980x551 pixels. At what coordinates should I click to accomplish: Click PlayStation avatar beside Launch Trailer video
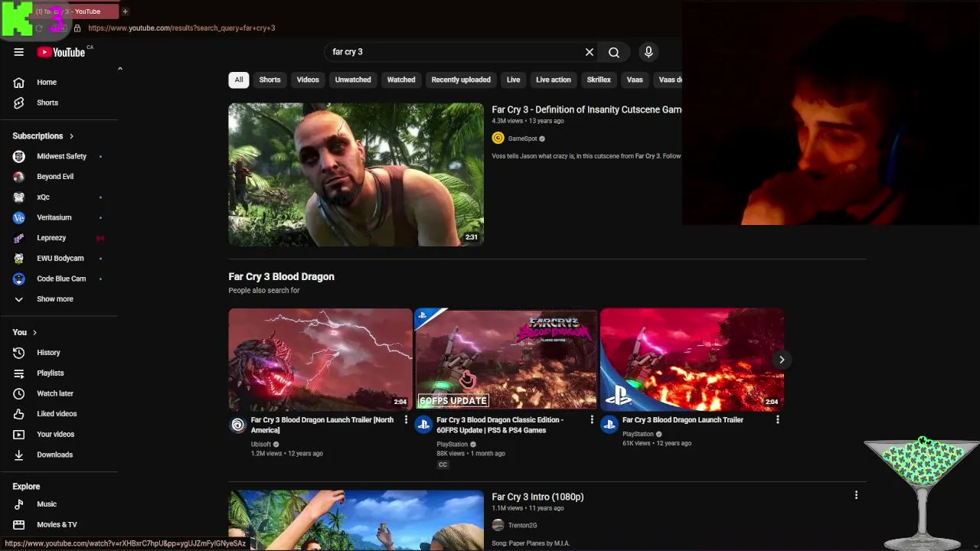tap(609, 425)
